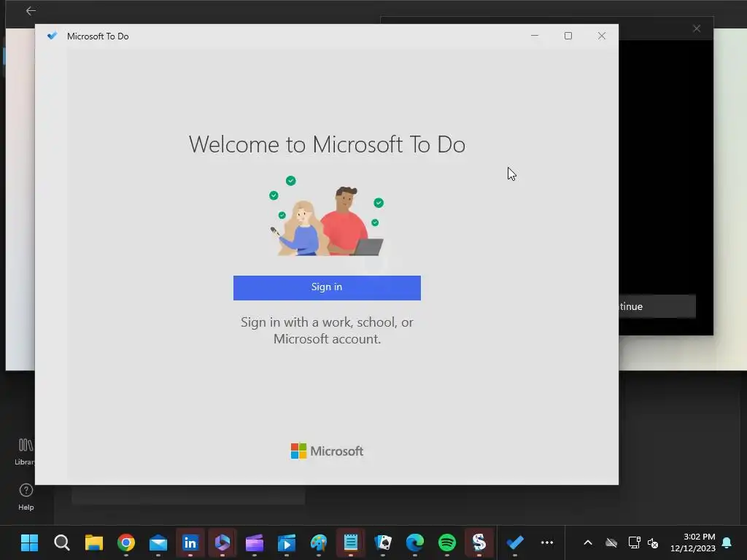This screenshot has width=747, height=560.
Task: Show more taskbar apps via the three dots
Action: tap(547, 542)
